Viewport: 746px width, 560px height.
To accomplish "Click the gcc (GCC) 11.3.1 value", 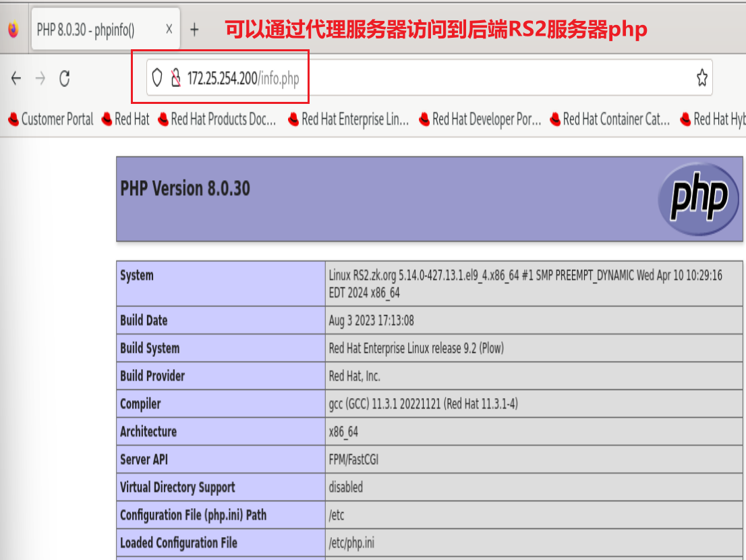I will [x=424, y=404].
